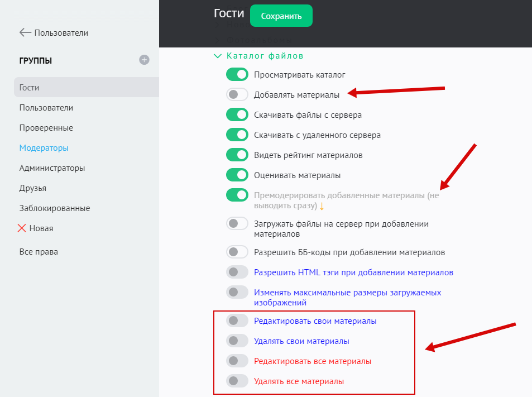Collapse the Каталог файлов section

point(218,56)
